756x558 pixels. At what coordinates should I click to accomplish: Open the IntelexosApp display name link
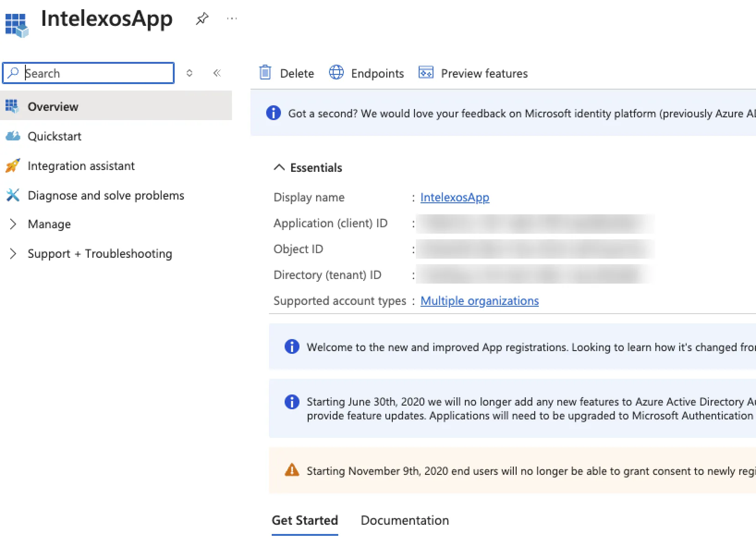pyautogui.click(x=455, y=197)
